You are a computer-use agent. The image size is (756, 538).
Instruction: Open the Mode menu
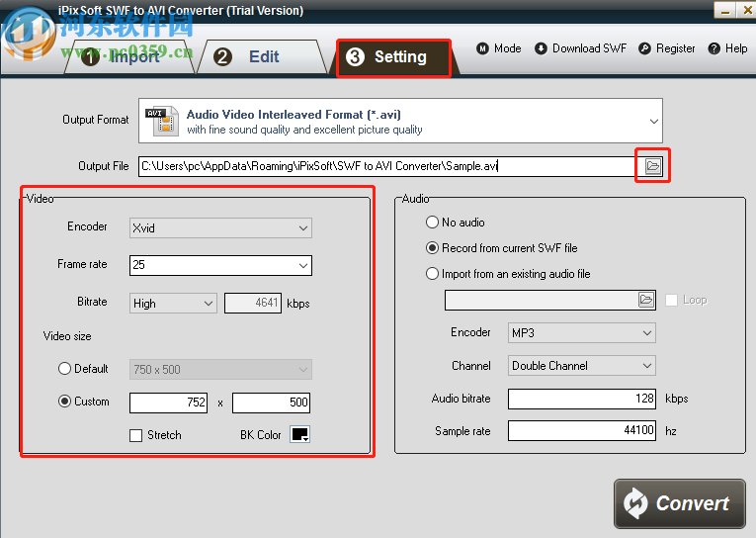point(499,48)
